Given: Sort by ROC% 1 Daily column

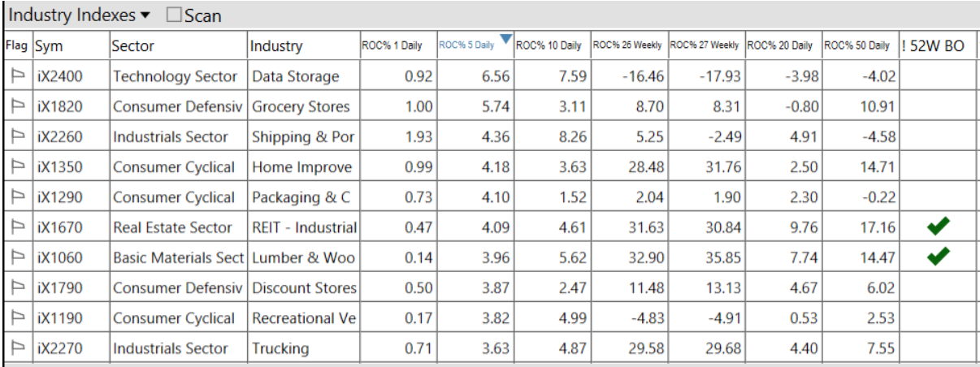Looking at the screenshot, I should tap(392, 45).
